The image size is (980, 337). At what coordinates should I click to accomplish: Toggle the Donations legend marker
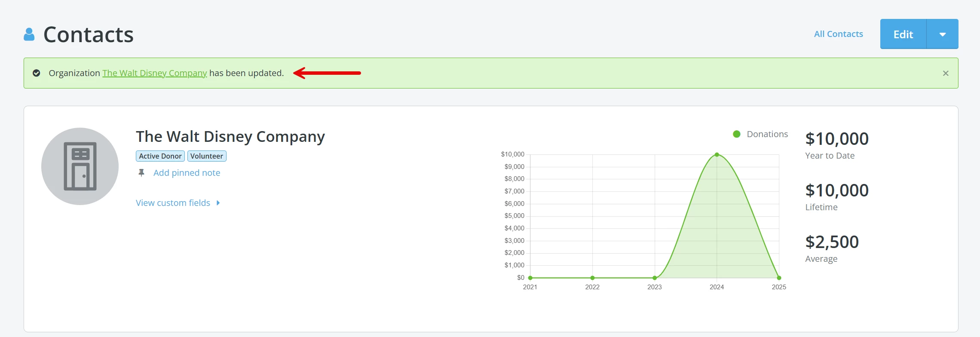click(x=737, y=134)
